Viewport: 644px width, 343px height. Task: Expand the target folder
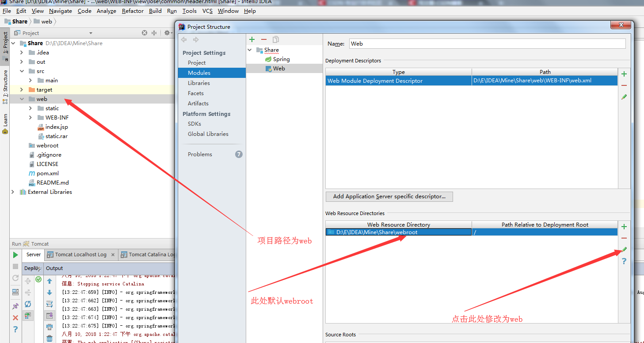(x=22, y=90)
